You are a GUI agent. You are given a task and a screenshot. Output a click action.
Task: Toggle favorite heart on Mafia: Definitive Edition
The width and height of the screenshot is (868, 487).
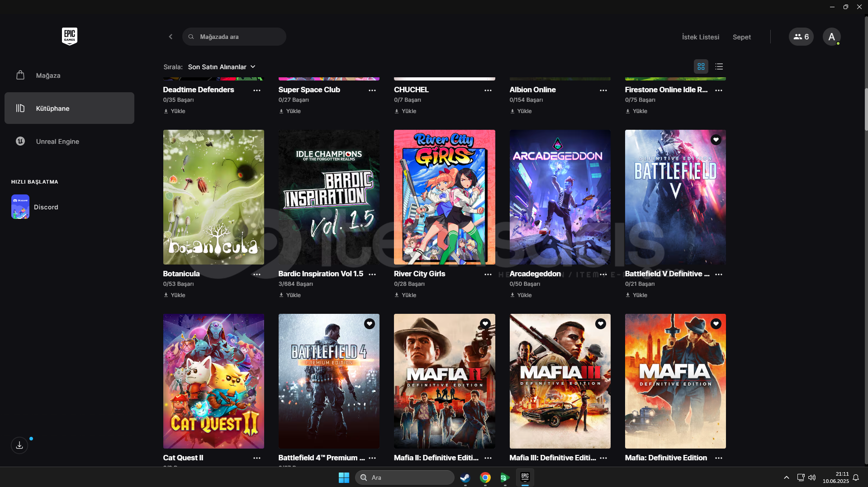click(x=716, y=324)
